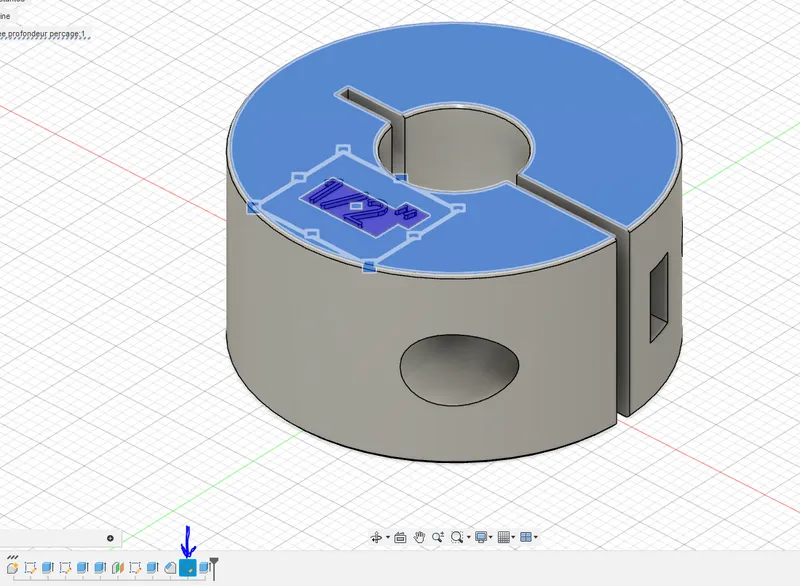Image resolution: width=800 pixels, height=586 pixels.
Task: Click the timeline end marker handle
Action: pyautogui.click(x=213, y=568)
